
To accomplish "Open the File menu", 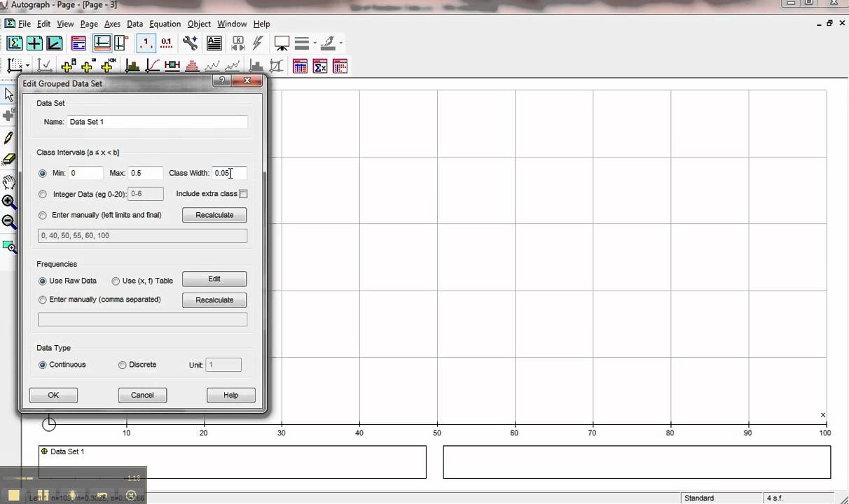I will (25, 24).
